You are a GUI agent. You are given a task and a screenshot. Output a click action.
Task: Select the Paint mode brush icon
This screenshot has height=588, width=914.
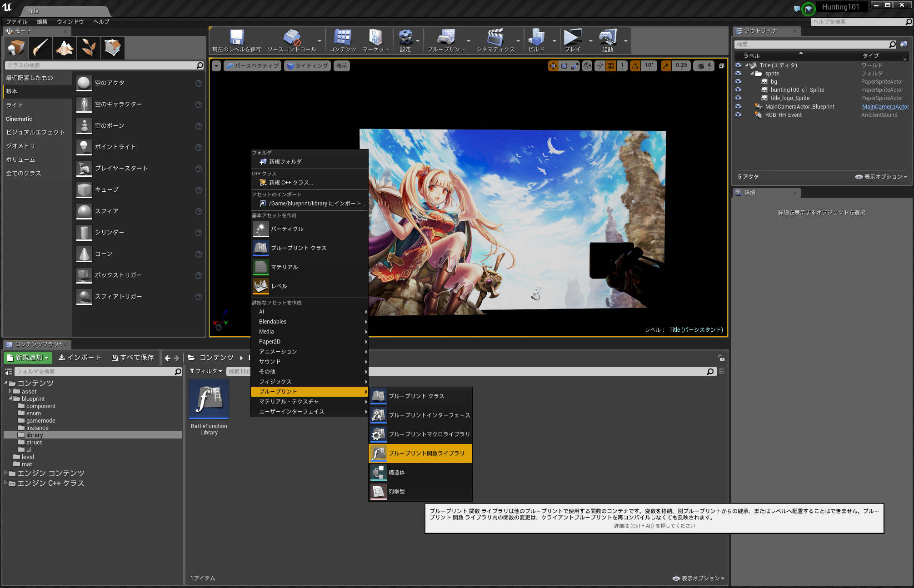tap(40, 48)
